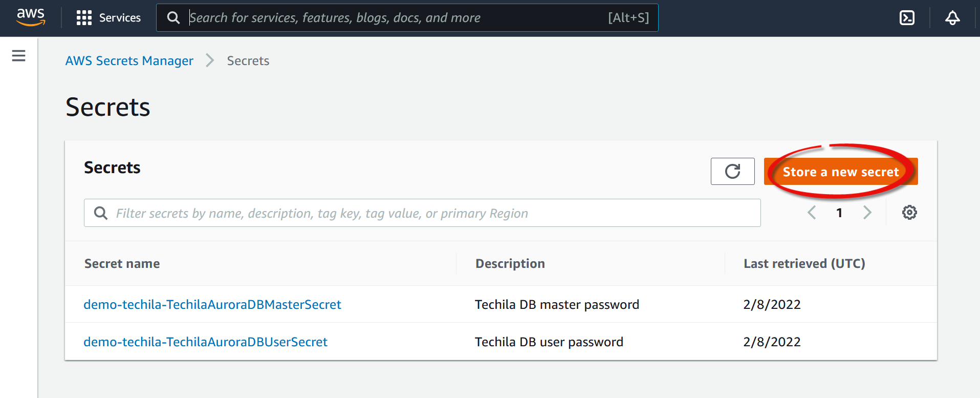Screen dimensions: 980x398
Task: Go to the next page of secrets
Action: click(x=867, y=213)
